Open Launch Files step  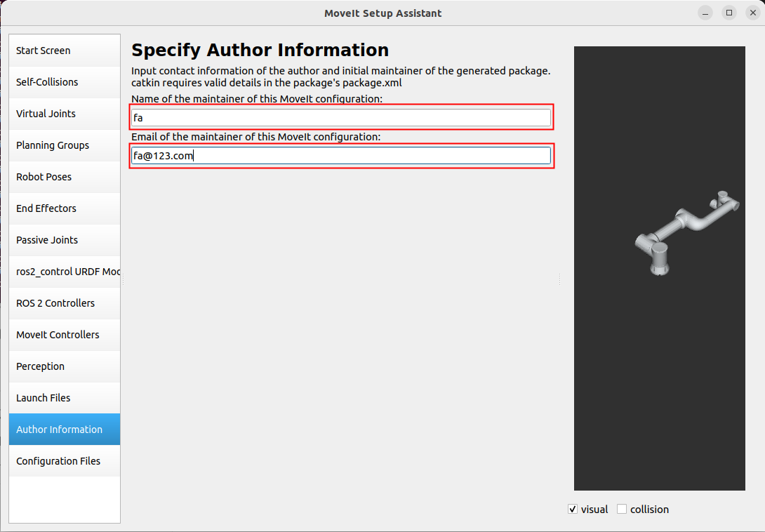point(65,398)
